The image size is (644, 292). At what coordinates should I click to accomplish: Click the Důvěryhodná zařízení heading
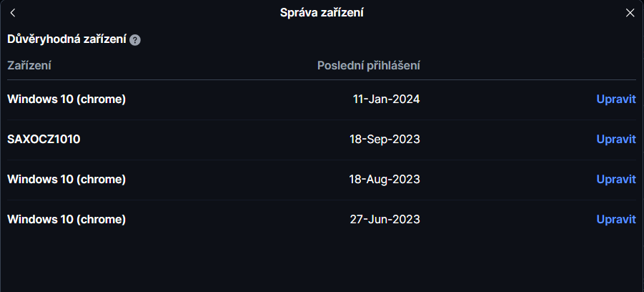tap(66, 39)
